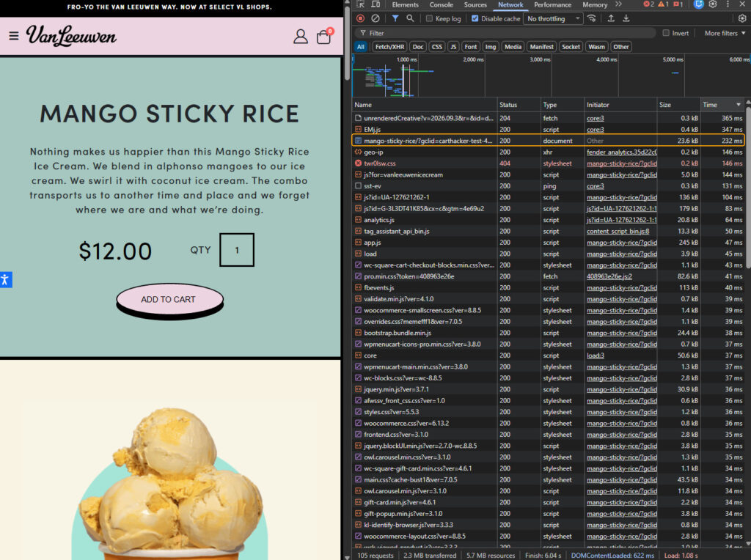751x560 pixels.
Task: Open the fender_analytics initiator link
Action: [x=621, y=152]
